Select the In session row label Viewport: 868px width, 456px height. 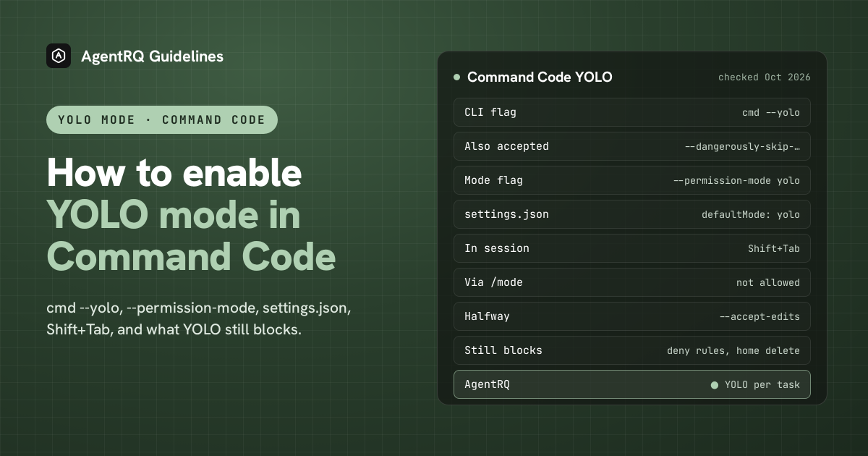[x=497, y=248]
